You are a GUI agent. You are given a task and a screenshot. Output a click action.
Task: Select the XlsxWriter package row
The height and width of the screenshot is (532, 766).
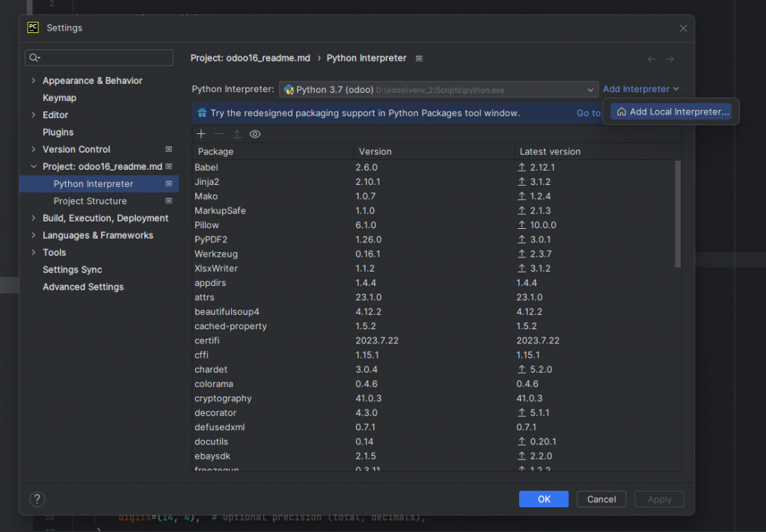point(433,268)
